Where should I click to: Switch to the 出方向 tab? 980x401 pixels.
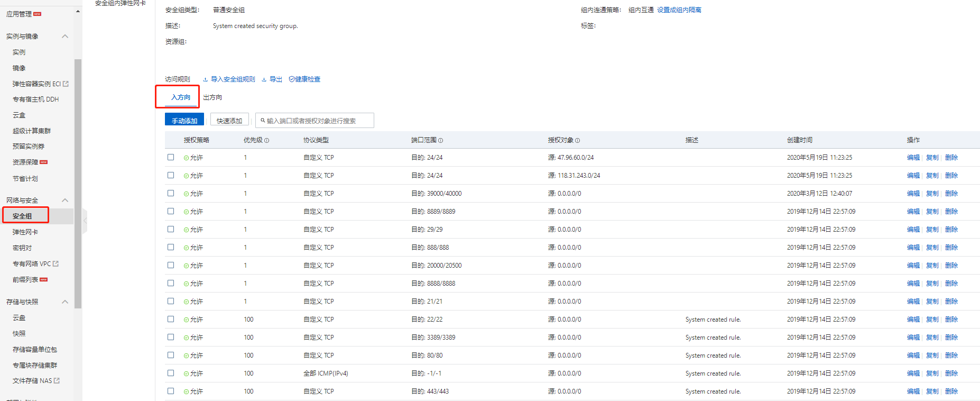click(x=212, y=97)
